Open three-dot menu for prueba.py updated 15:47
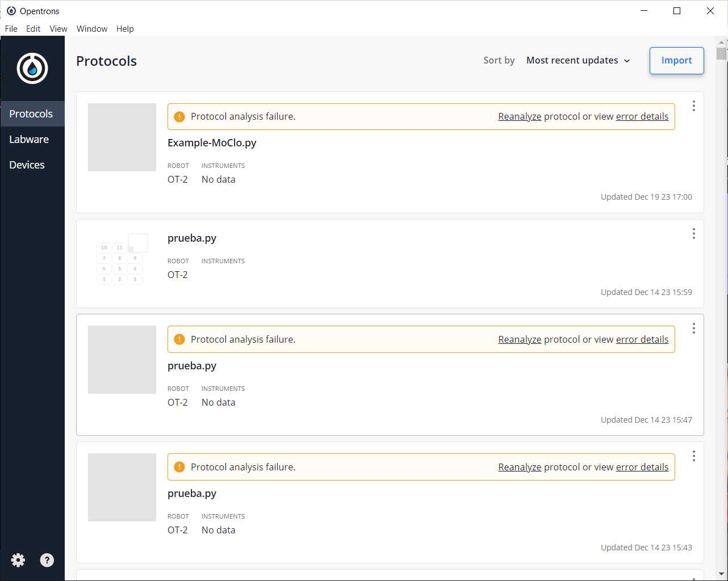Image resolution: width=728 pixels, height=581 pixels. [x=693, y=329]
